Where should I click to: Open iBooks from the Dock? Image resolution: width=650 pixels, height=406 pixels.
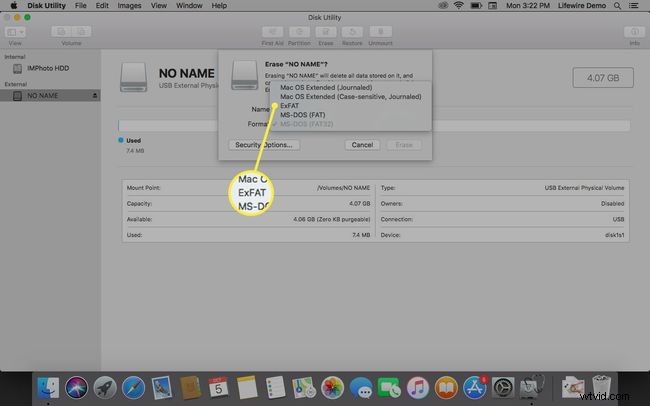point(446,388)
